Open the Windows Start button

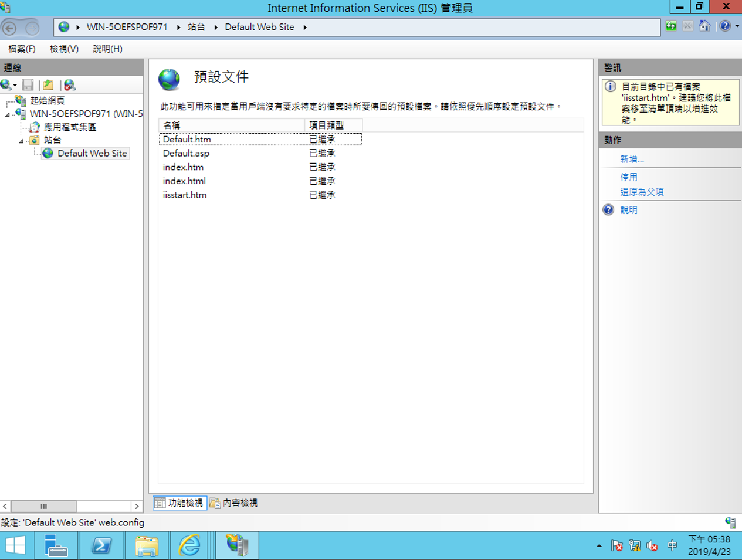click(x=15, y=546)
